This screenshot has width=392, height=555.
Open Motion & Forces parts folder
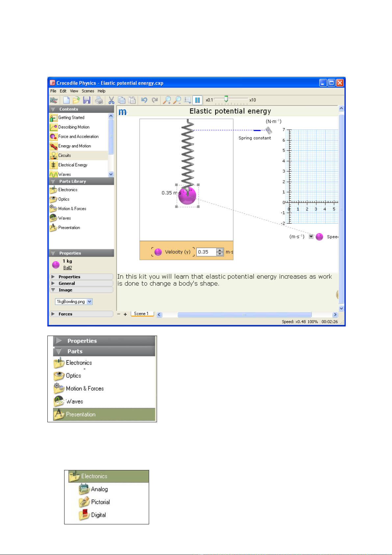(72, 208)
